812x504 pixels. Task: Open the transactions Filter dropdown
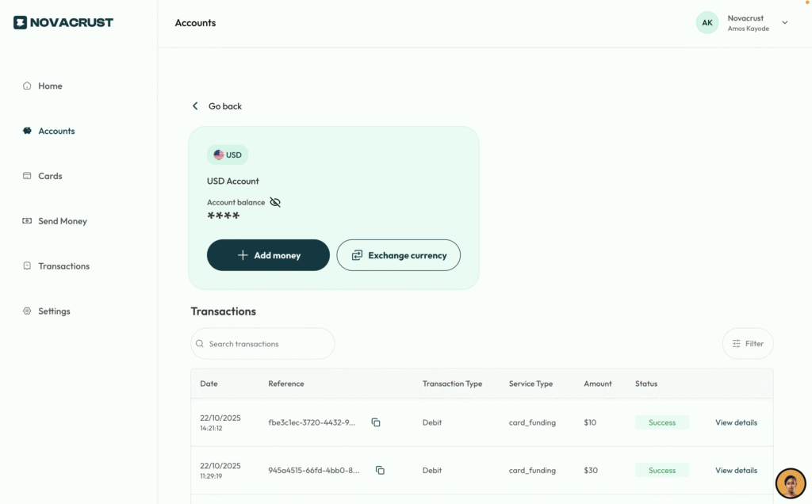point(747,344)
